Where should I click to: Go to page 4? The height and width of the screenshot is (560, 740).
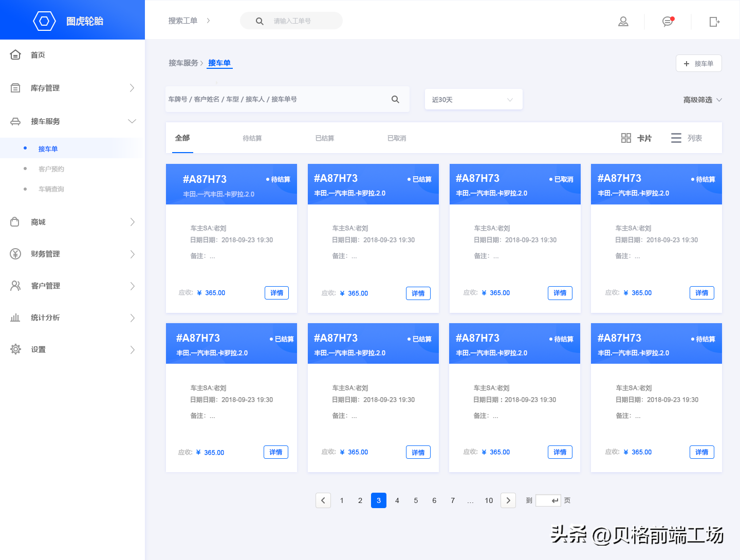click(x=397, y=500)
